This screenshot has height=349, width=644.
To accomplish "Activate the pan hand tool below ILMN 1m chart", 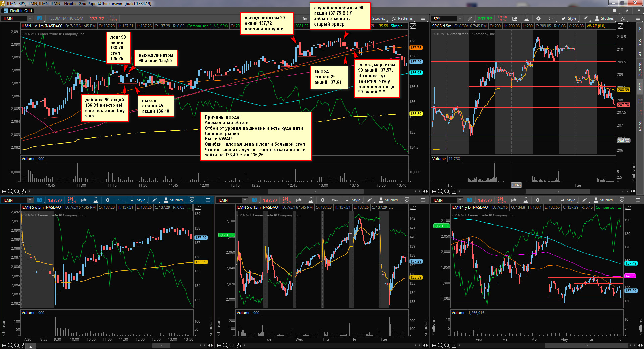I will tap(24, 191).
